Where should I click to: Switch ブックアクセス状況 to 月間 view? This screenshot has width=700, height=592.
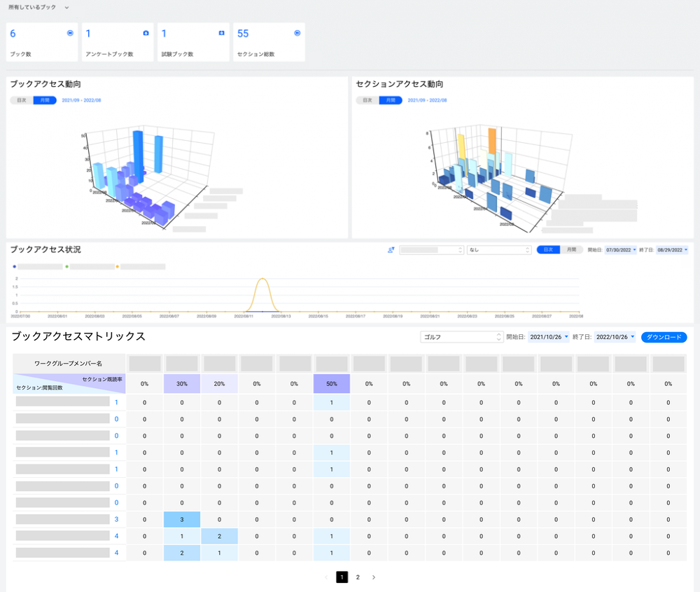(x=571, y=249)
